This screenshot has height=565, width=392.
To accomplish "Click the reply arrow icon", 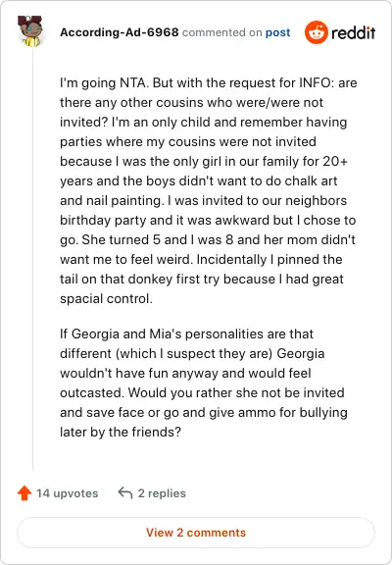I will 125,492.
